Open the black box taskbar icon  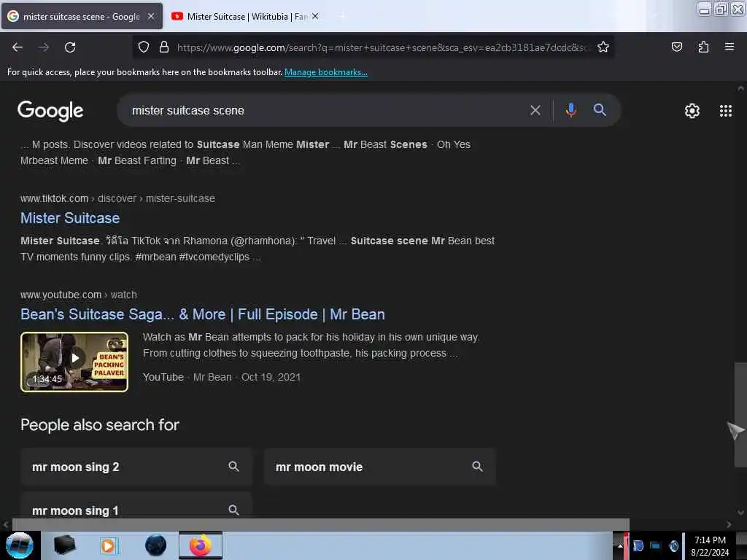(x=64, y=545)
